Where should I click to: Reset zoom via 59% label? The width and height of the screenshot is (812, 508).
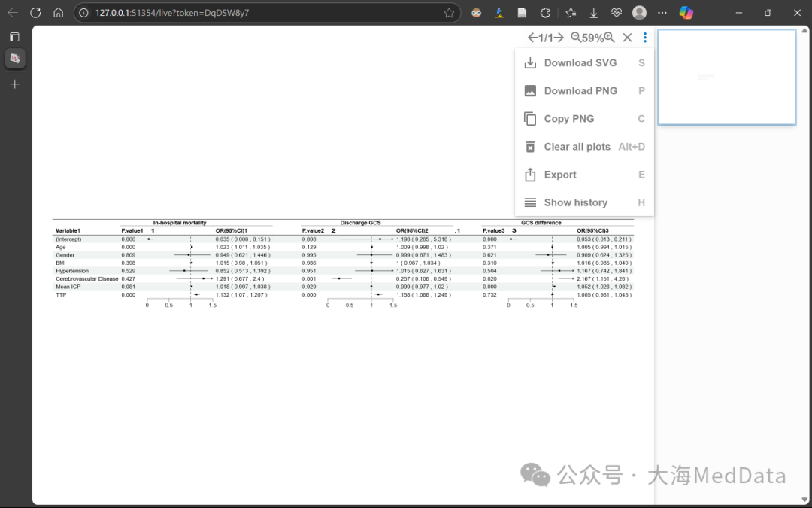pyautogui.click(x=593, y=38)
